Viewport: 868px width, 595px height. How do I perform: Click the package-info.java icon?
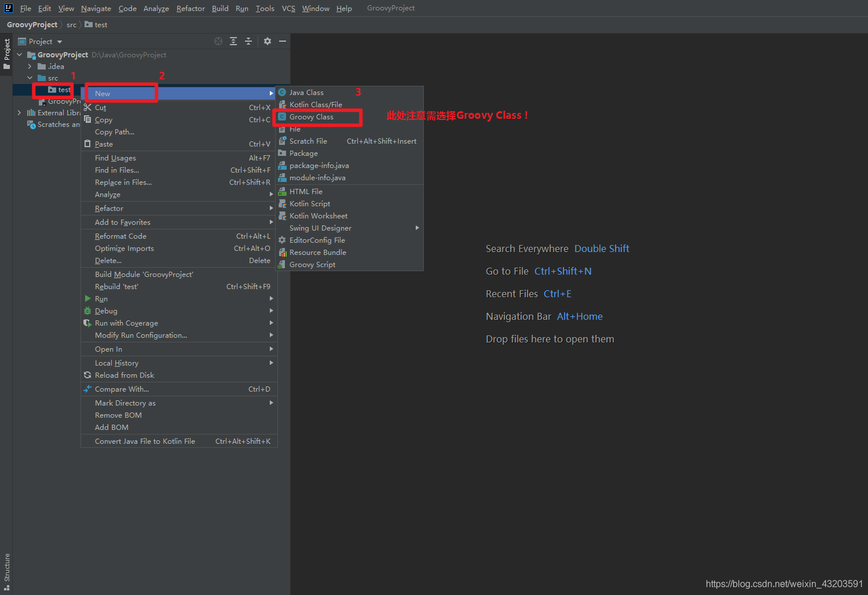(x=282, y=165)
